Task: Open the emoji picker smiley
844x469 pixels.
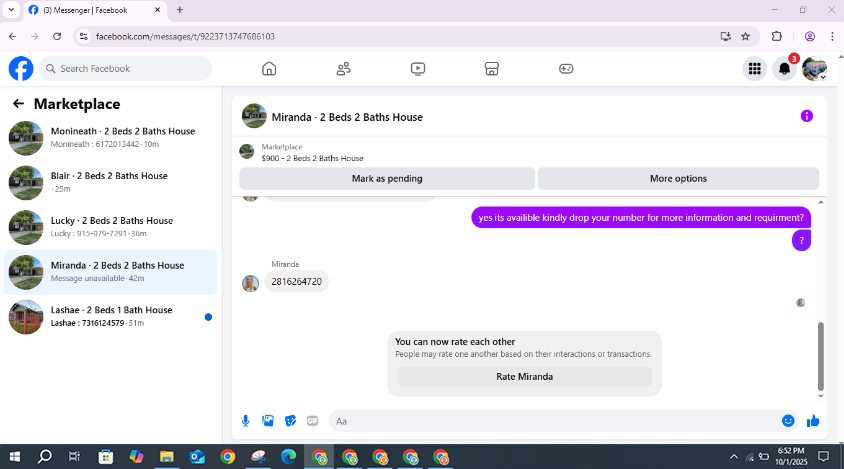Action: pos(788,421)
